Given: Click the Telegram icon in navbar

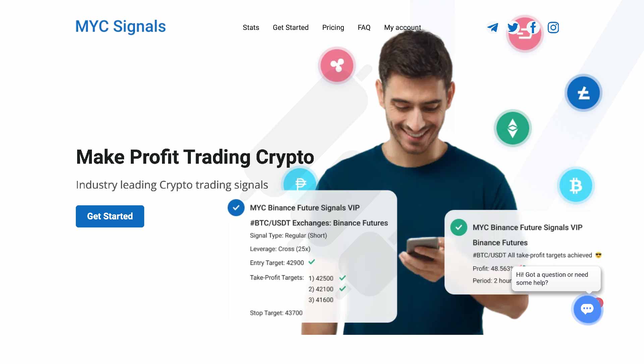Looking at the screenshot, I should click(x=493, y=28).
